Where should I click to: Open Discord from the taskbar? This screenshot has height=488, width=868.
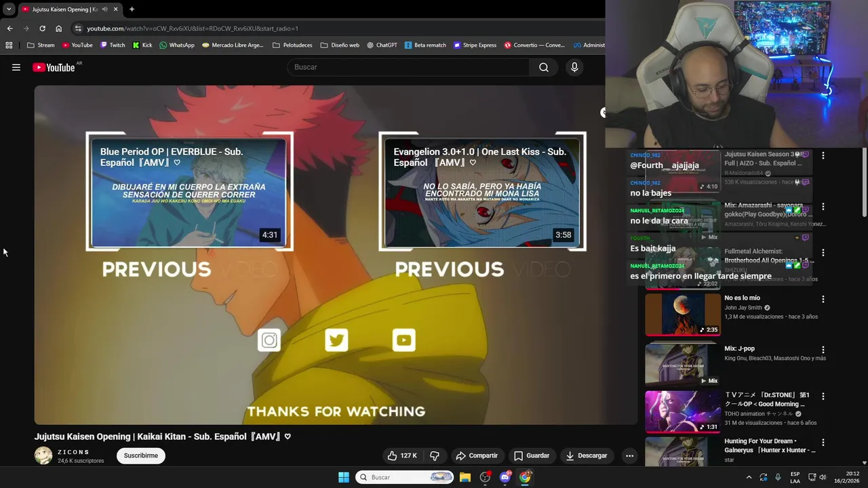coord(505,477)
